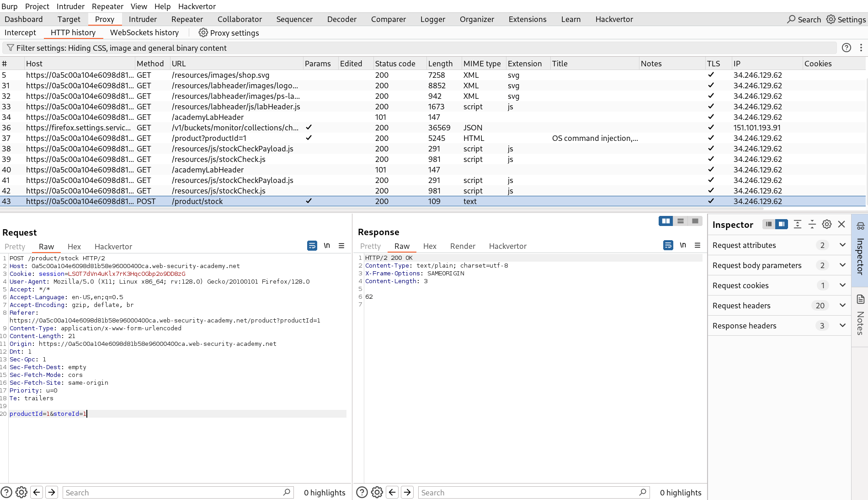
Task: Select stacked request/response layout
Action: point(681,221)
